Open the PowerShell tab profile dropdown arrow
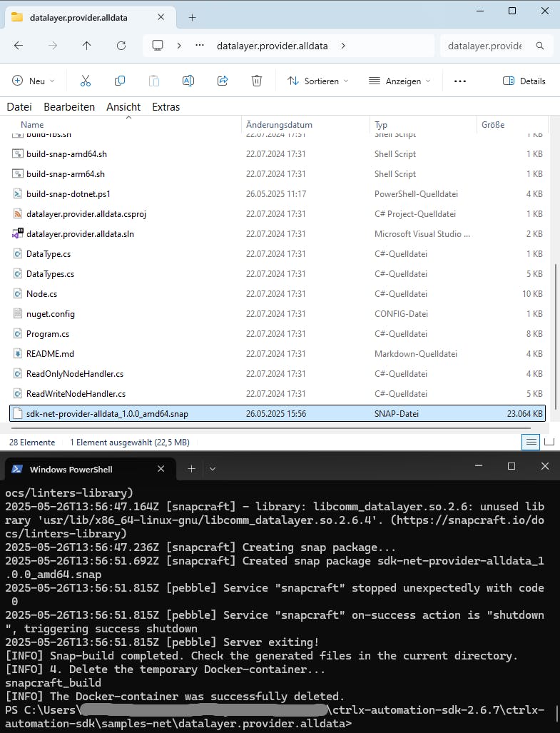 point(212,469)
